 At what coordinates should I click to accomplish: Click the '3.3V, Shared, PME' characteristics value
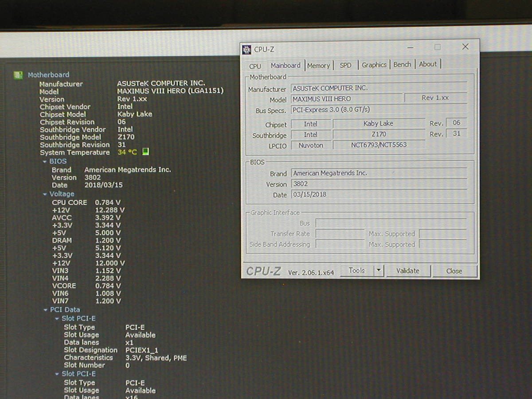pyautogui.click(x=156, y=358)
